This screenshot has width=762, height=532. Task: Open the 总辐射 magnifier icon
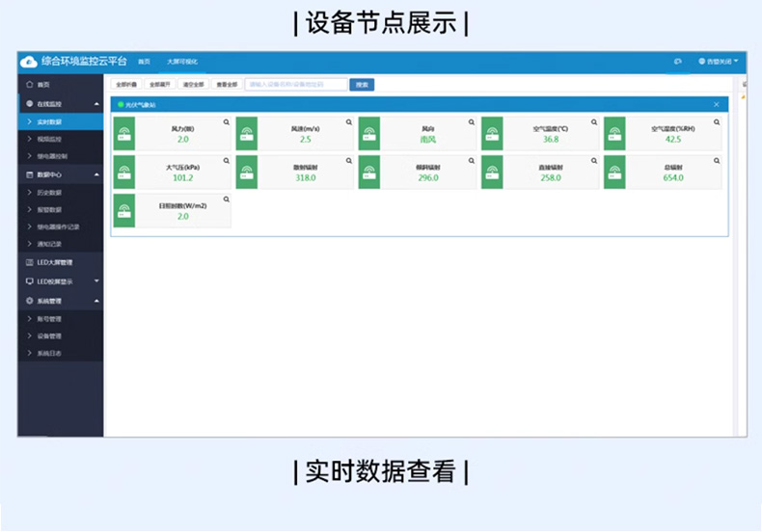pos(717,161)
